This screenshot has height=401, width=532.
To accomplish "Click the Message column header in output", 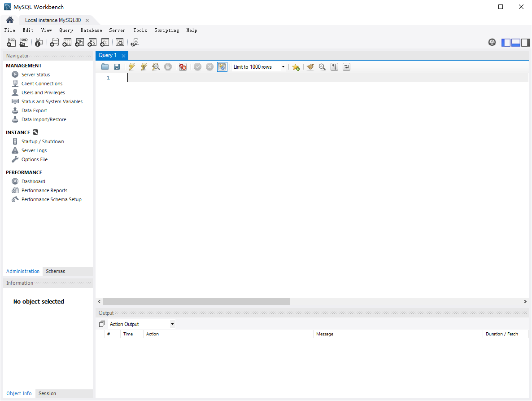I will coord(325,334).
